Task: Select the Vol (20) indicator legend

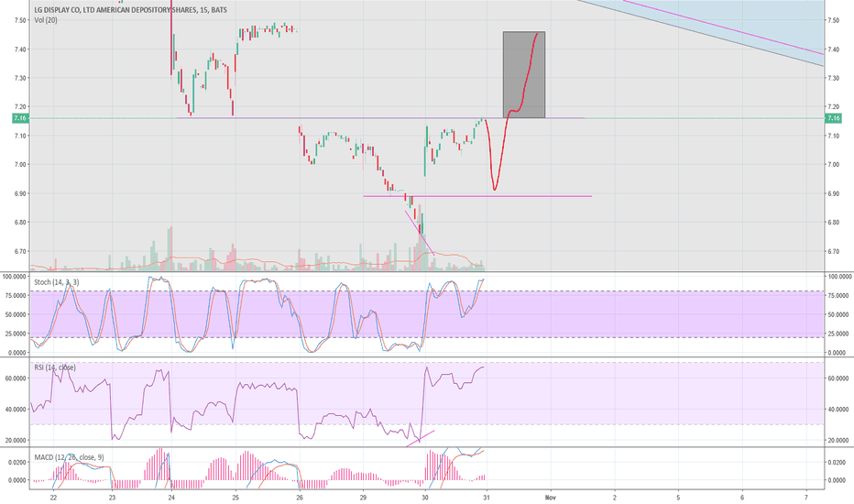Action: click(46, 20)
